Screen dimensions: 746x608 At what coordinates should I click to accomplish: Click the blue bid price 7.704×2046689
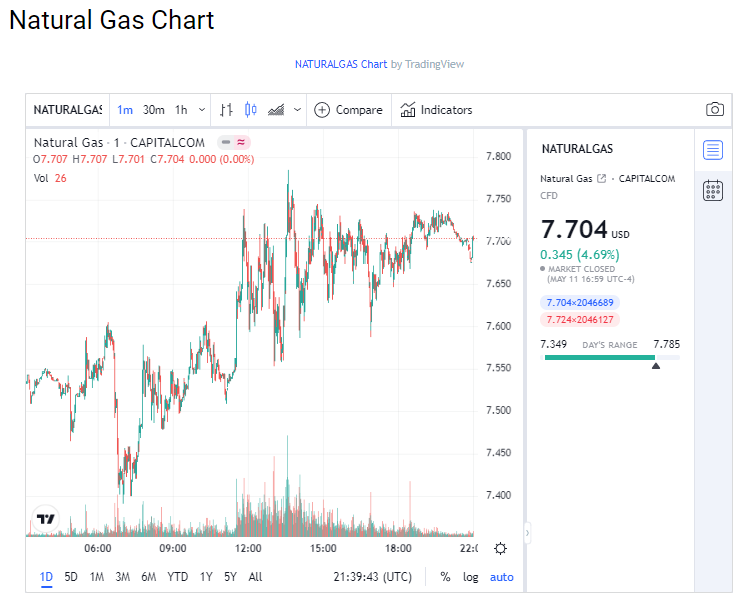click(579, 303)
